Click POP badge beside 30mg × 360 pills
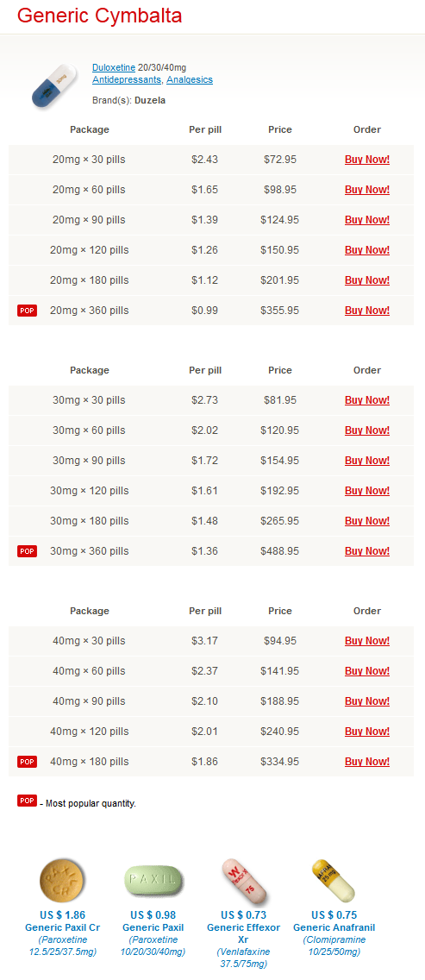This screenshot has height=980, width=425. point(27,551)
